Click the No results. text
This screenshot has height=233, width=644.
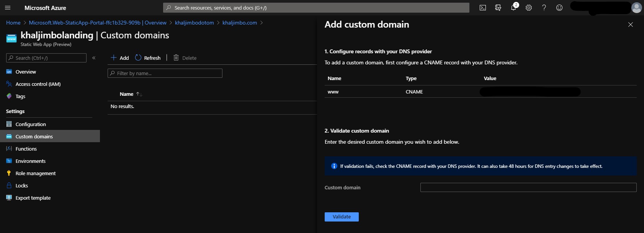[122, 106]
